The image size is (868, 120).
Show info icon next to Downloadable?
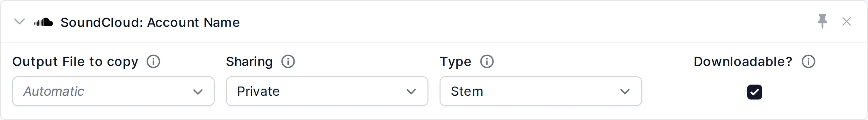click(x=808, y=62)
